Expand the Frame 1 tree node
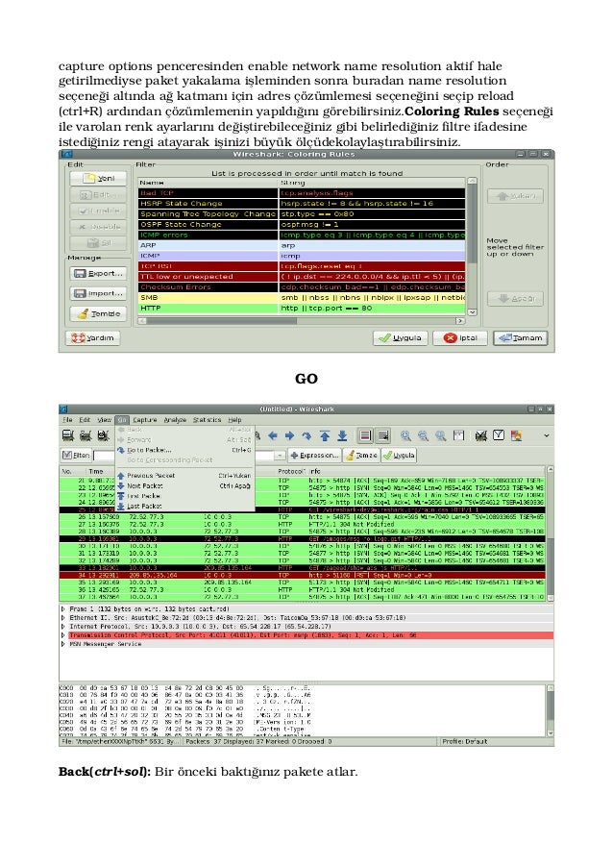The height and width of the screenshot is (868, 613). point(63,608)
